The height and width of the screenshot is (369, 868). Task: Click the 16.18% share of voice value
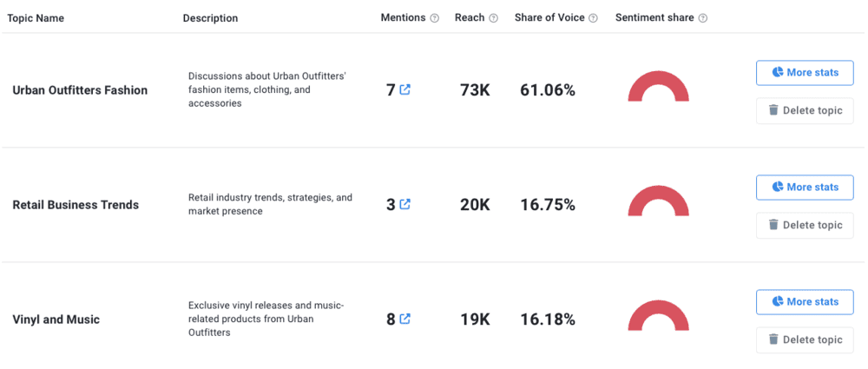coord(548,320)
